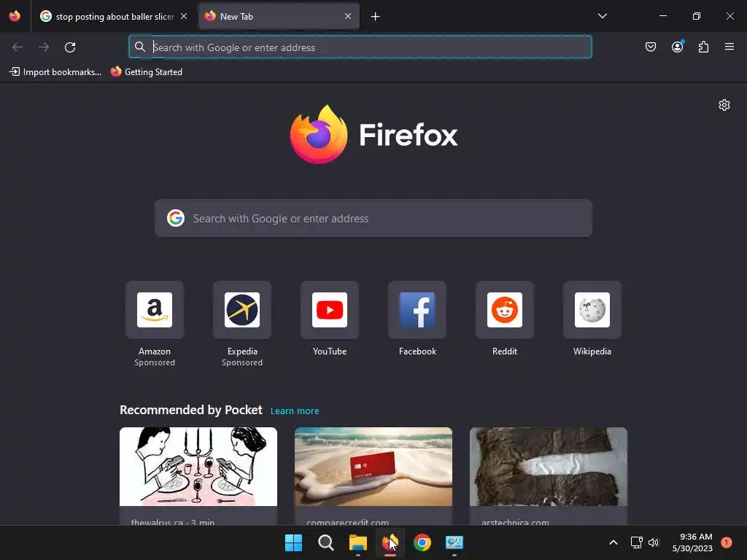This screenshot has height=560, width=747.
Task: Go forward one page
Action: pos(44,47)
